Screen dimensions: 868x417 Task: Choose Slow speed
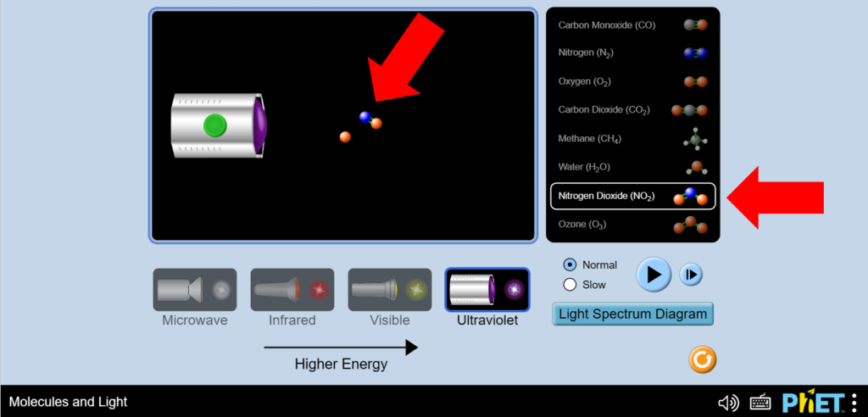[585, 285]
